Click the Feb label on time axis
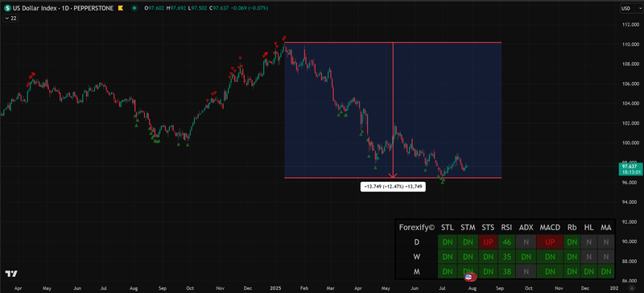 303,288
